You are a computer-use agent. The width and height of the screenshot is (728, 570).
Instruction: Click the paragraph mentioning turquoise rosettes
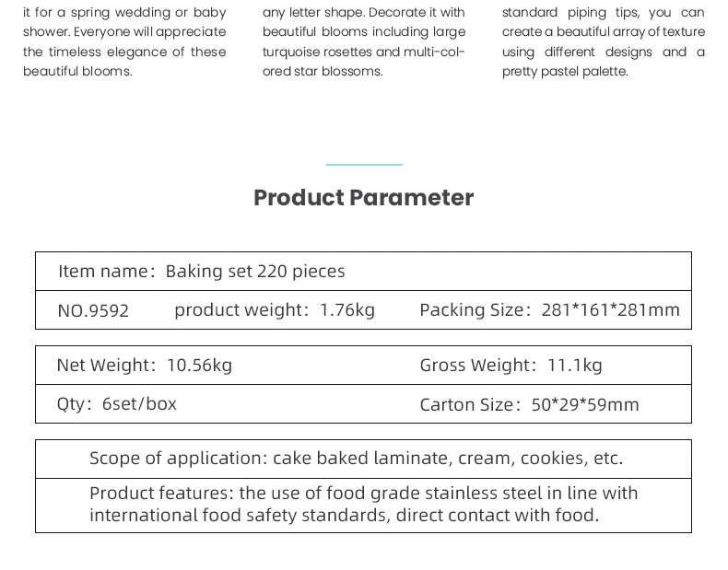pyautogui.click(x=363, y=41)
